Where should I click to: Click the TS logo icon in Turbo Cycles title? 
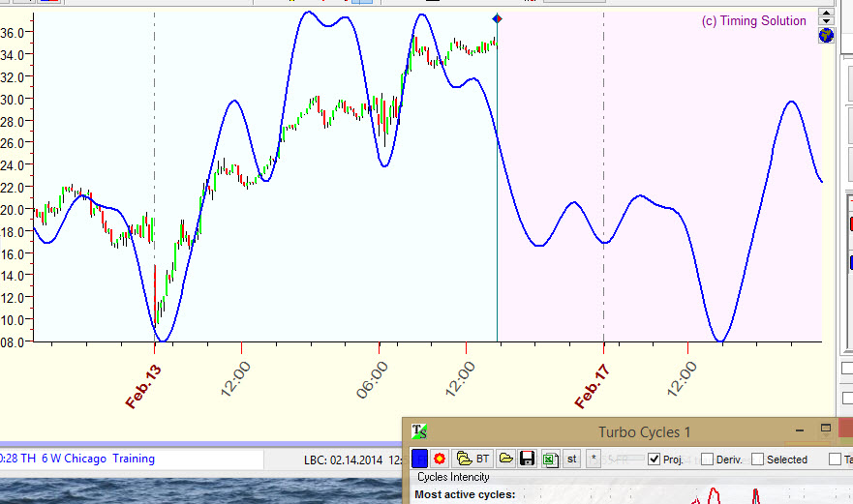(419, 431)
